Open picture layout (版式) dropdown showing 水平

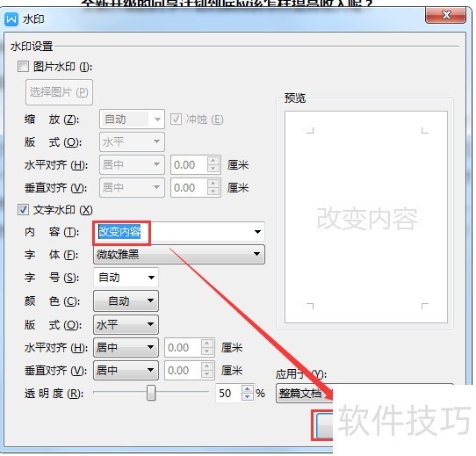(x=132, y=141)
